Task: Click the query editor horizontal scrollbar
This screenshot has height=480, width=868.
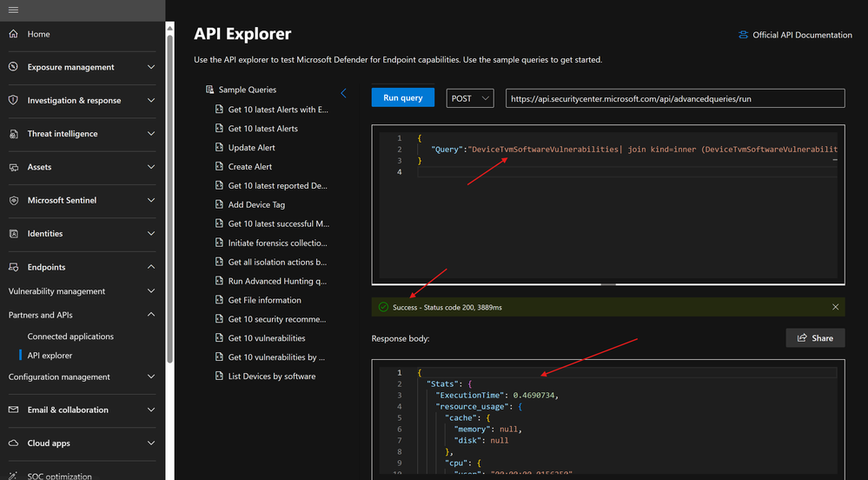Action: tap(608, 283)
